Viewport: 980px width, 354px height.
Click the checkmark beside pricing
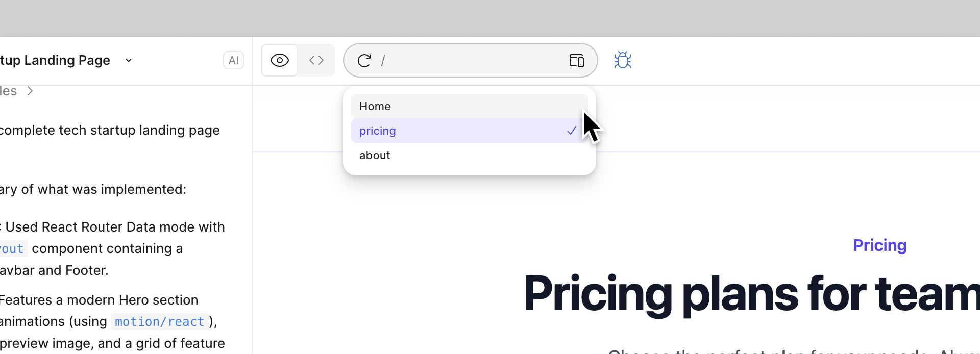571,131
